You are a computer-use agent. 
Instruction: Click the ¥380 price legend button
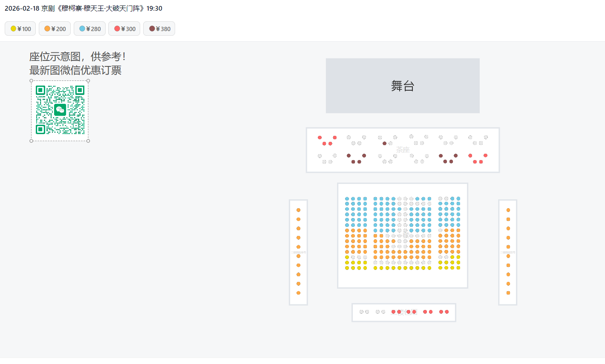point(159,29)
